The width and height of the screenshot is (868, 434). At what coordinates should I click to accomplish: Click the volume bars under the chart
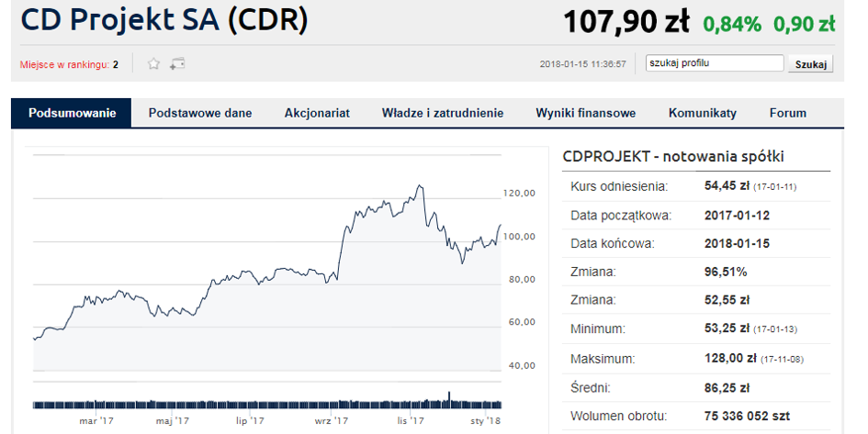click(x=266, y=402)
